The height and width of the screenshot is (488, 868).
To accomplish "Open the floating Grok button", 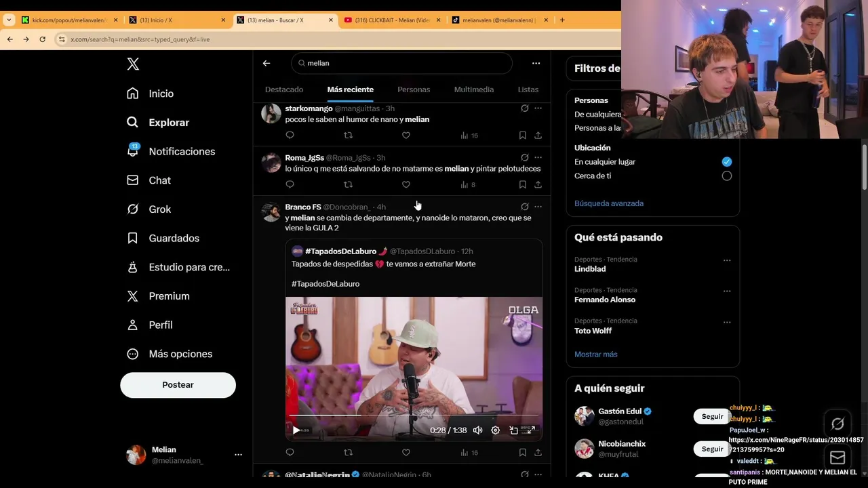I will [x=837, y=424].
